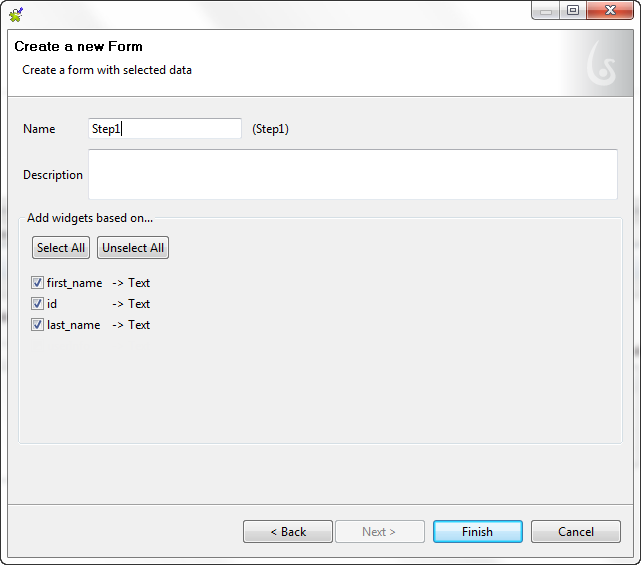The width and height of the screenshot is (641, 565).
Task: Click the id row's 'Text' widget type
Action: click(139, 304)
